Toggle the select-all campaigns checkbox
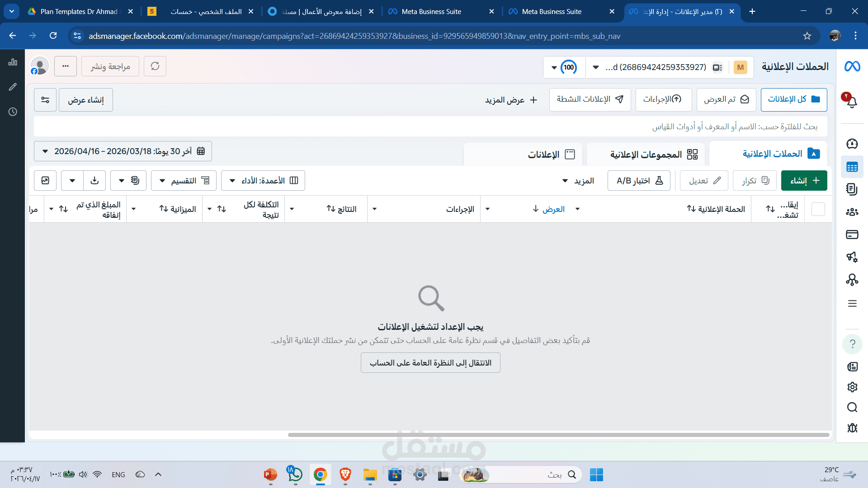 (818, 209)
